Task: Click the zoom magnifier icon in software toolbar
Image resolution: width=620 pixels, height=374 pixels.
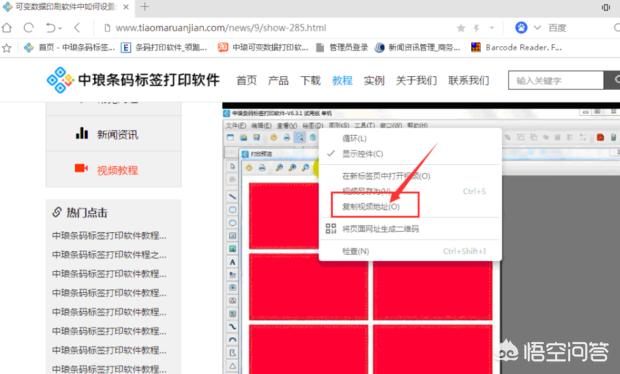Action: (300, 137)
